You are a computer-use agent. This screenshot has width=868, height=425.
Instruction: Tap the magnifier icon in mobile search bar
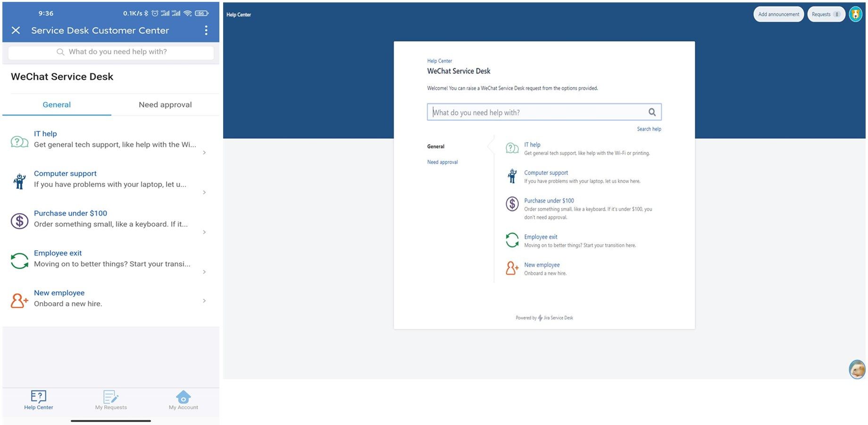click(x=60, y=52)
